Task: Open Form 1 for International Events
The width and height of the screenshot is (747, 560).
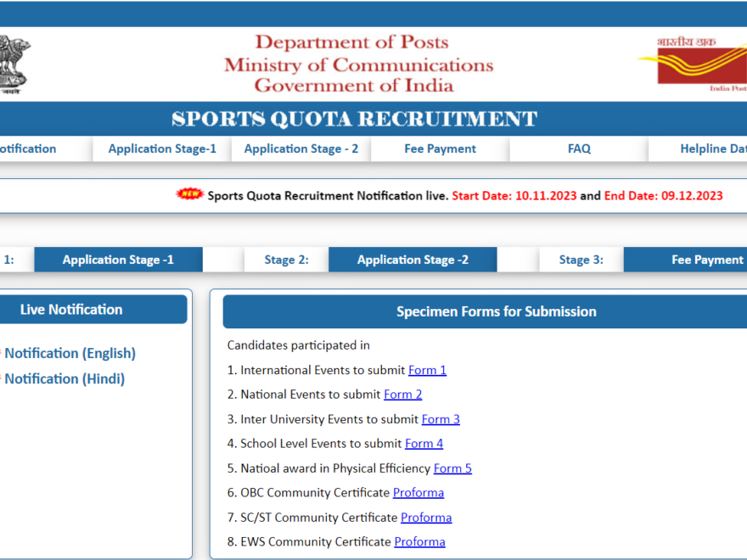Action: [x=427, y=370]
